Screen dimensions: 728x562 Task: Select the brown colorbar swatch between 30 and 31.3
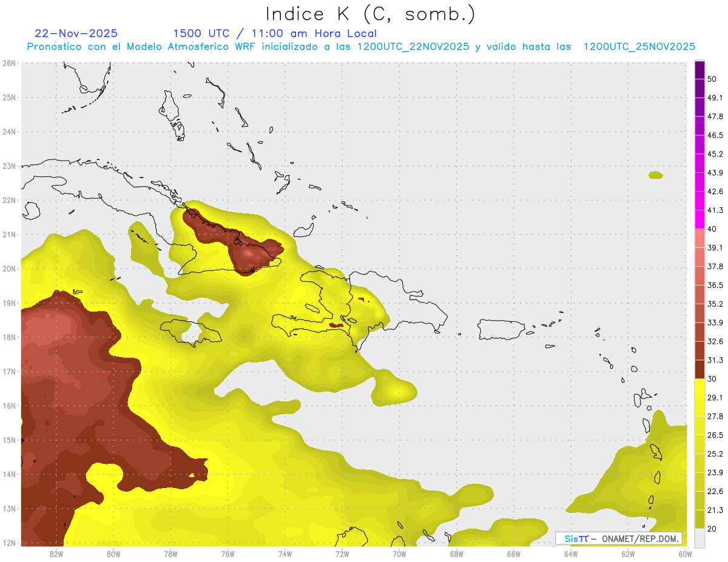tap(699, 369)
